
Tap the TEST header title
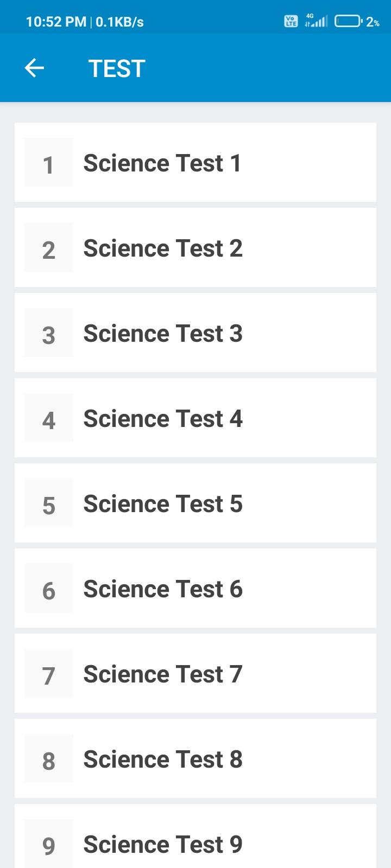pos(117,69)
